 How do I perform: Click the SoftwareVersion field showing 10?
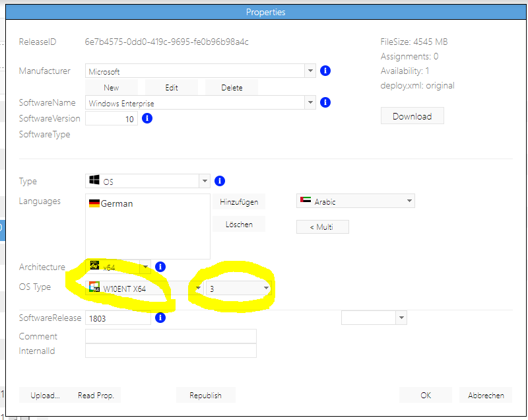tap(112, 119)
